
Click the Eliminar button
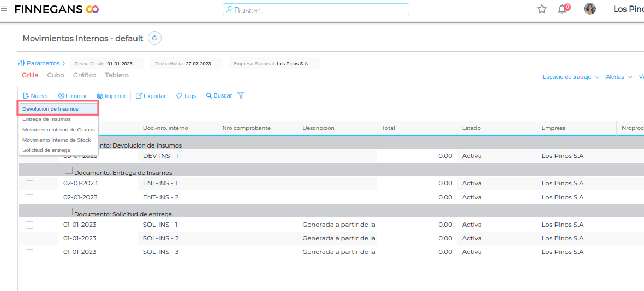73,96
